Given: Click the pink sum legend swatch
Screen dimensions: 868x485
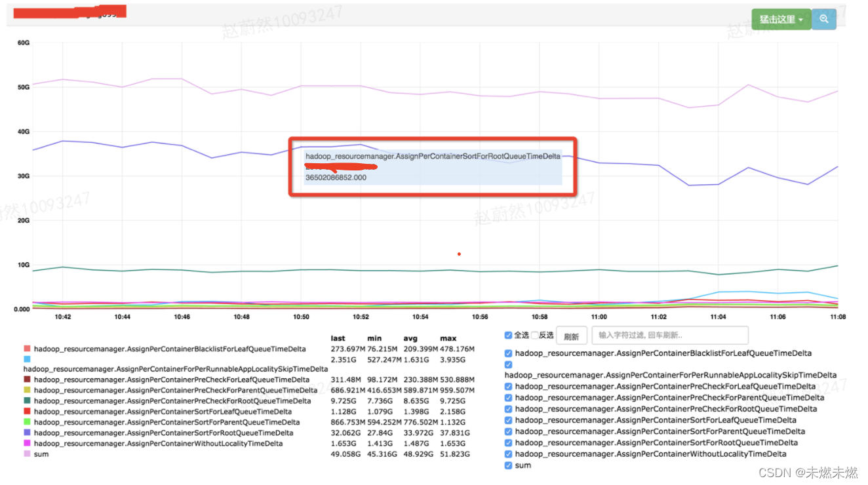Looking at the screenshot, I should click(x=27, y=454).
